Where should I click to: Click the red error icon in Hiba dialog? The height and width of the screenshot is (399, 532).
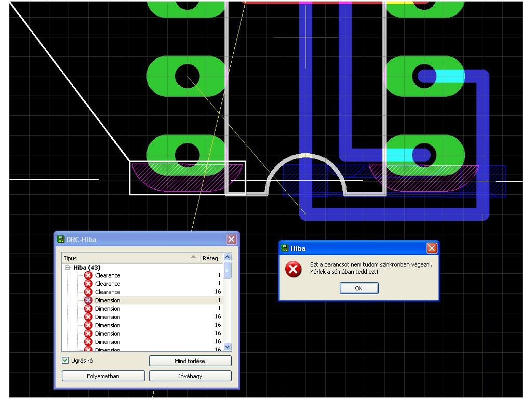tap(293, 270)
